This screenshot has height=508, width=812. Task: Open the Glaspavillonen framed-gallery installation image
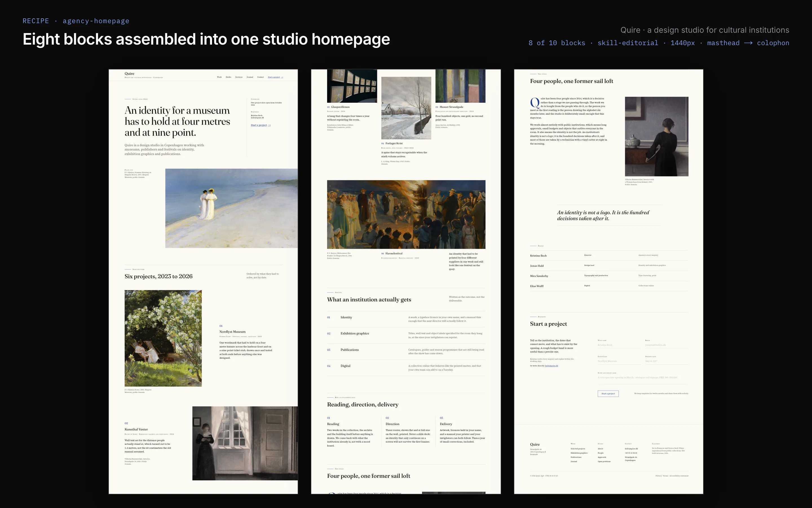tap(352, 86)
